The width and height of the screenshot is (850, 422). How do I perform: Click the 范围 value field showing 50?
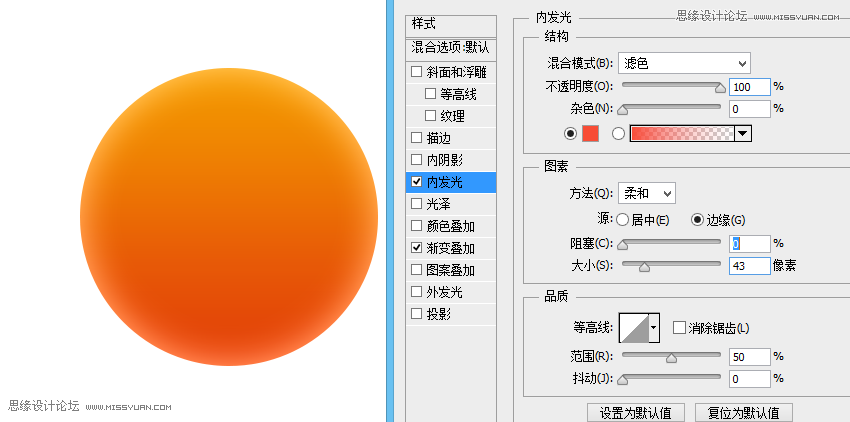750,357
